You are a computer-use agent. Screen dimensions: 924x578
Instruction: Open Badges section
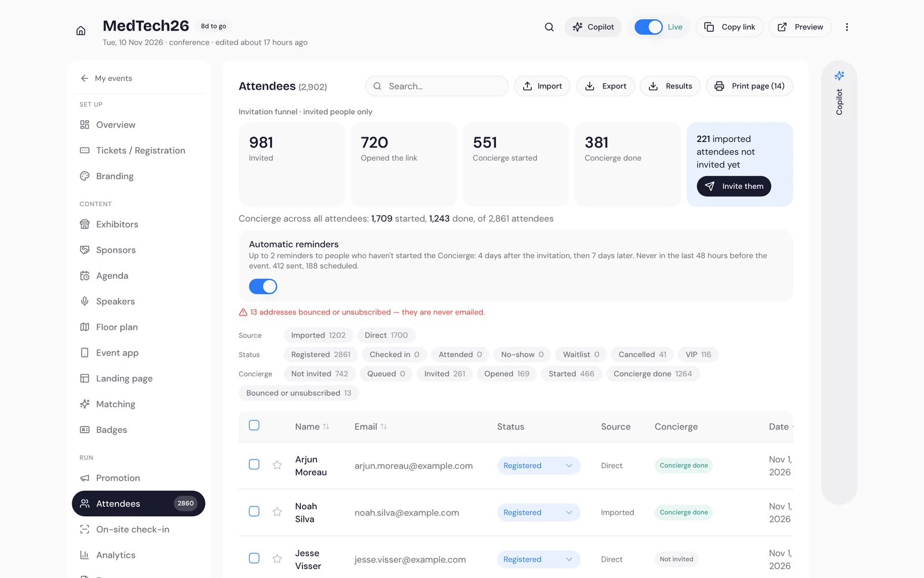point(139,430)
